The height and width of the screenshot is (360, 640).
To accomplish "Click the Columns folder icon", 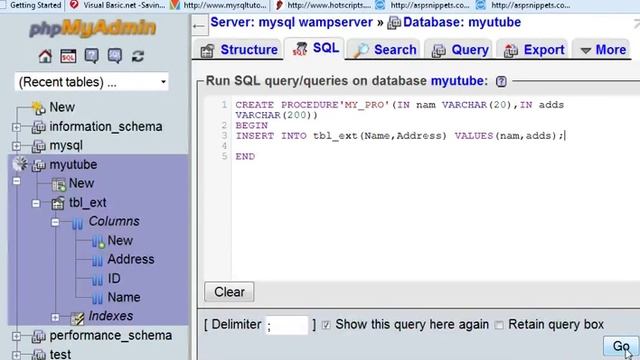I will pyautogui.click(x=78, y=222).
